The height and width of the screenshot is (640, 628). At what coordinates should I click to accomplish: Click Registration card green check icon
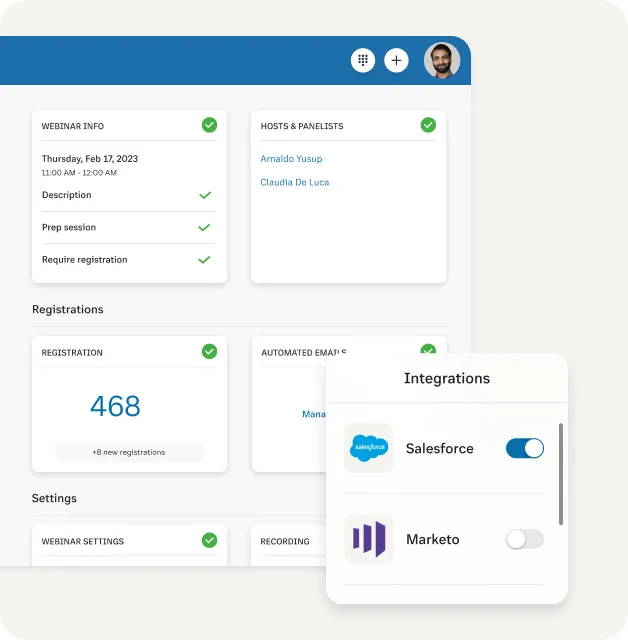click(209, 351)
